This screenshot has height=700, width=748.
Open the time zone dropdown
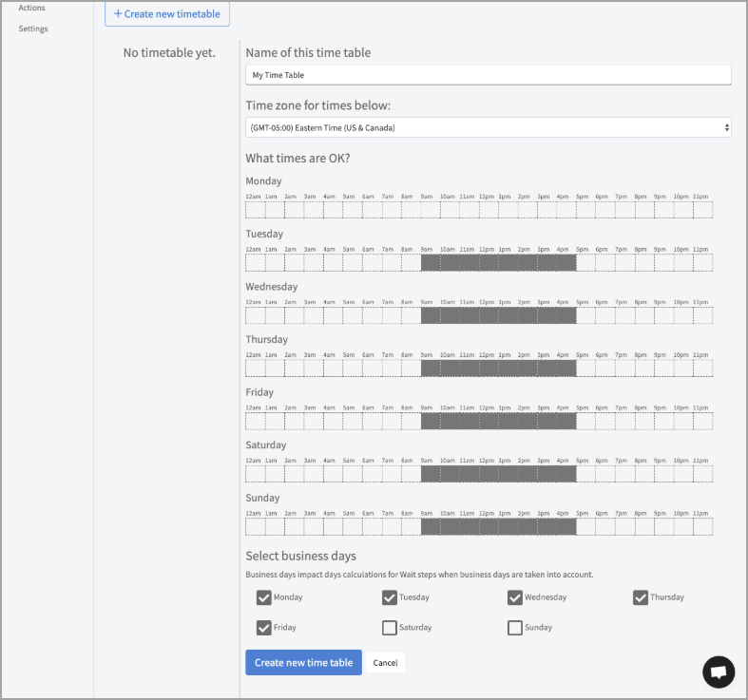click(x=488, y=127)
